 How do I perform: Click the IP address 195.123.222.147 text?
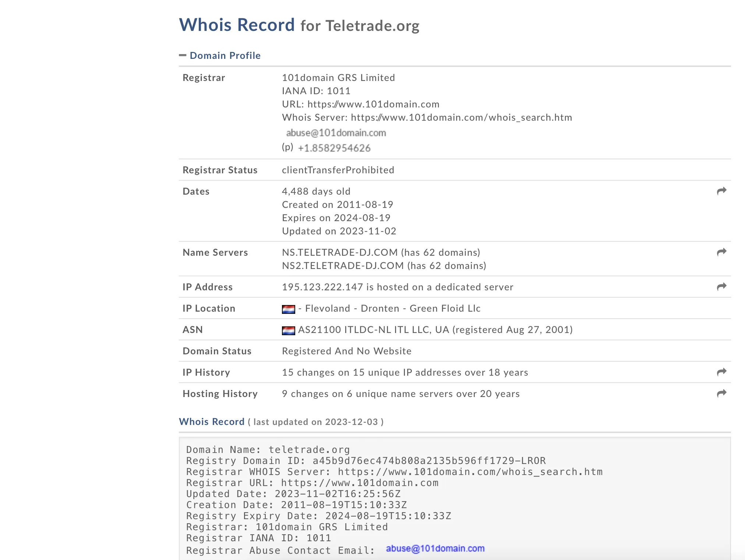point(322,287)
